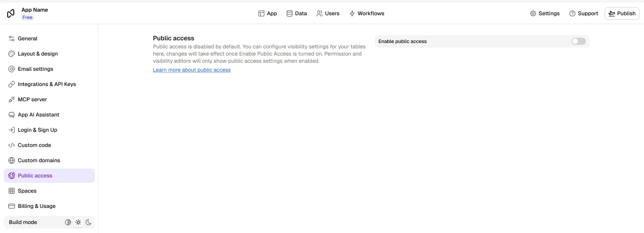The image size is (644, 233).
Task: Click the App layout icon in top nav
Action: (261, 13)
